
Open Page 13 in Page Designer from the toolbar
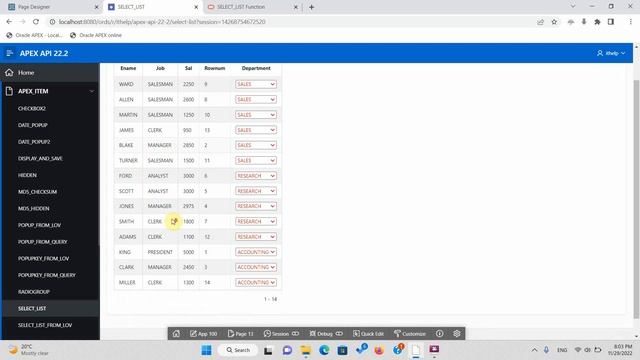click(x=240, y=333)
